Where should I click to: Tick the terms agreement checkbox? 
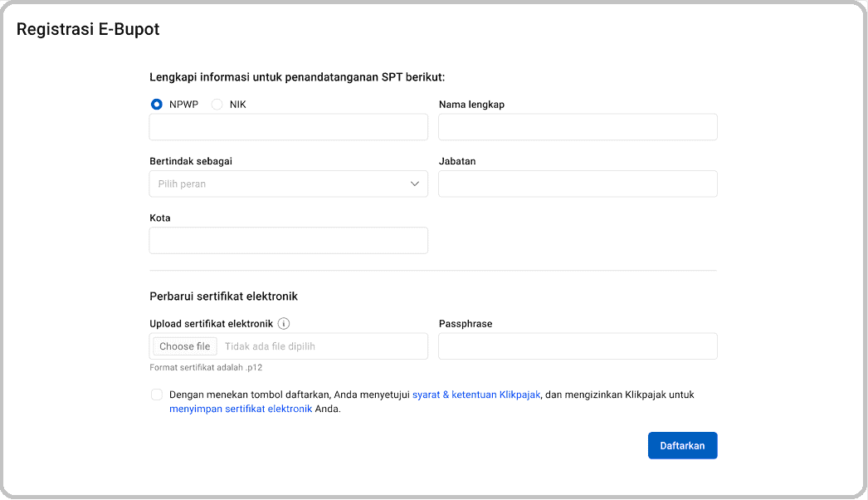pos(157,395)
